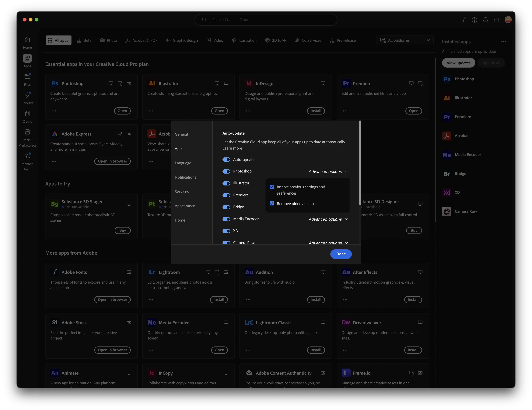Click the Lightroom app logo
The image size is (532, 410).
(152, 272)
